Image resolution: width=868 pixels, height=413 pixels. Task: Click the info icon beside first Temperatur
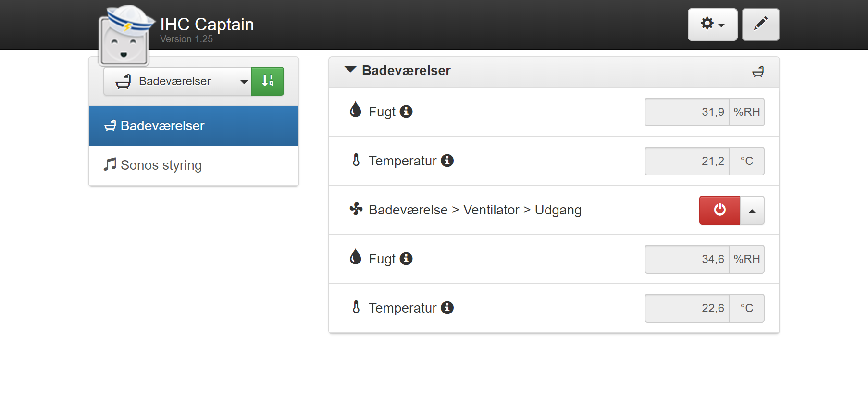447,161
